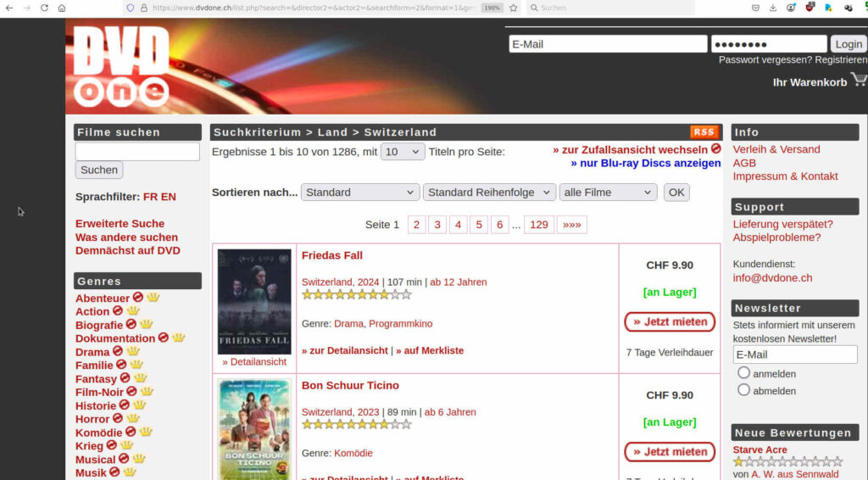Go to results page 4
Screen dimensions: 868x480
pos(458,225)
